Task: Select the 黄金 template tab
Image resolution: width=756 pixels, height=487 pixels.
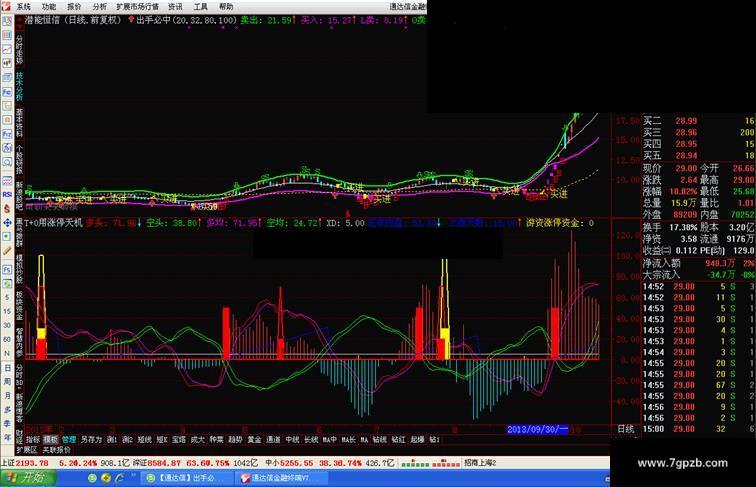Action: click(254, 440)
